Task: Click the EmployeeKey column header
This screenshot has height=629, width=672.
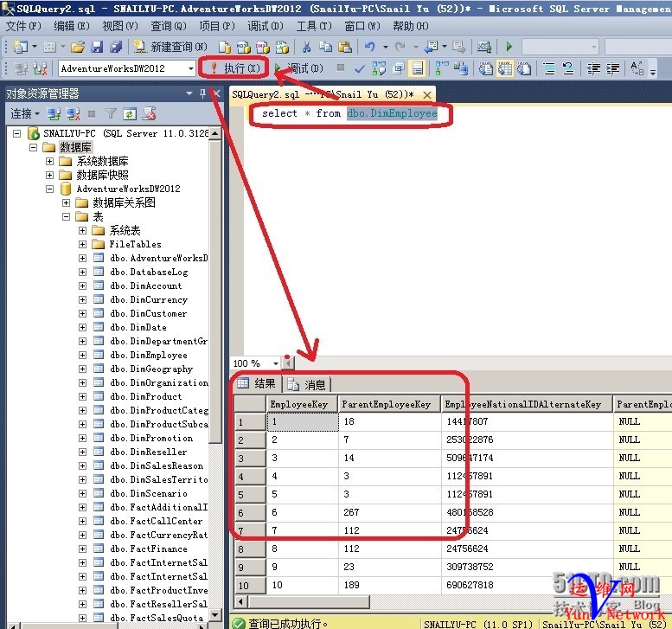Action: click(x=302, y=404)
